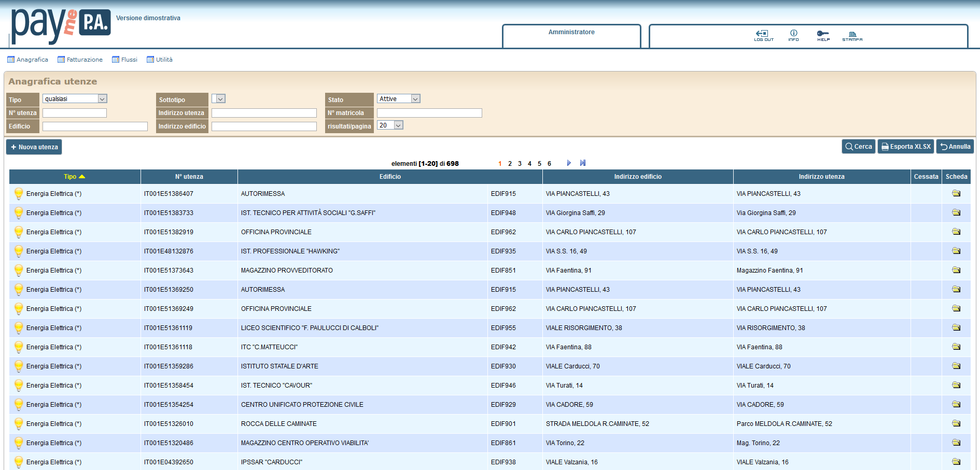The height and width of the screenshot is (470, 980).
Task: Sort table by Tipo column header
Action: [74, 177]
